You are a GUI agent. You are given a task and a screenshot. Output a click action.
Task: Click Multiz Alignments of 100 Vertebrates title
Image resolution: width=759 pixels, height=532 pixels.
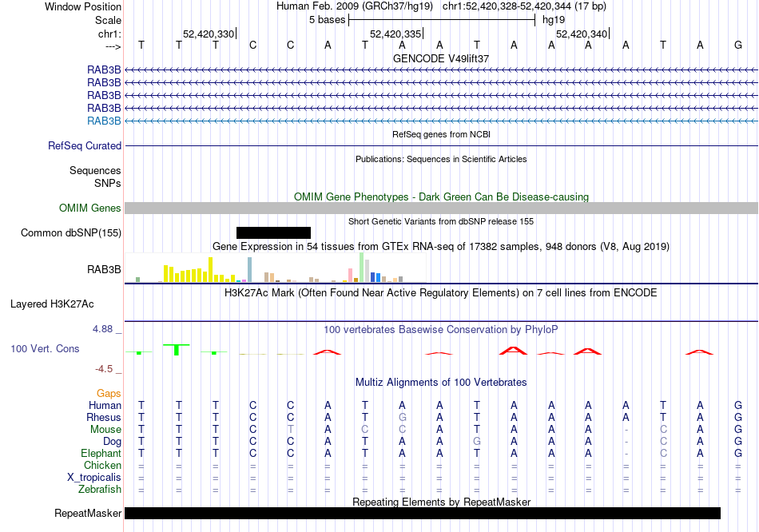pos(441,383)
